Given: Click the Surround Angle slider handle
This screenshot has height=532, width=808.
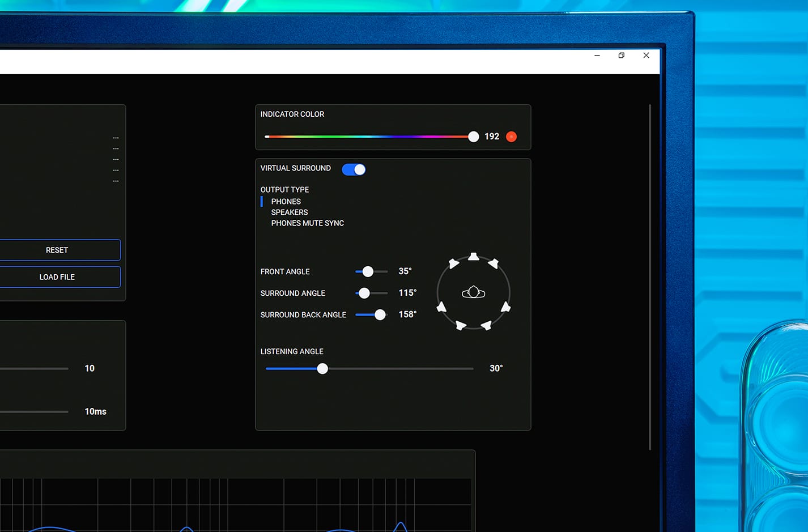Looking at the screenshot, I should pyautogui.click(x=364, y=293).
